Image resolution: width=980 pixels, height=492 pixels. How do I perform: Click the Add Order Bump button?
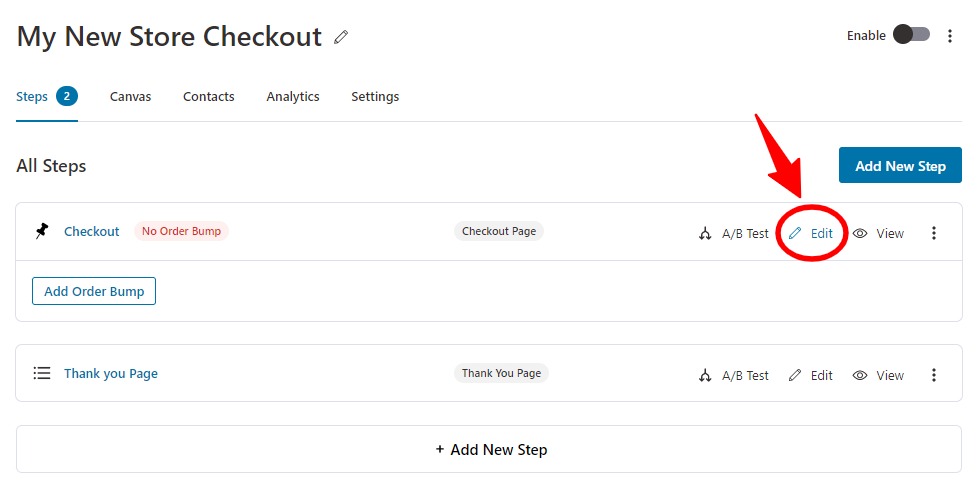click(94, 291)
